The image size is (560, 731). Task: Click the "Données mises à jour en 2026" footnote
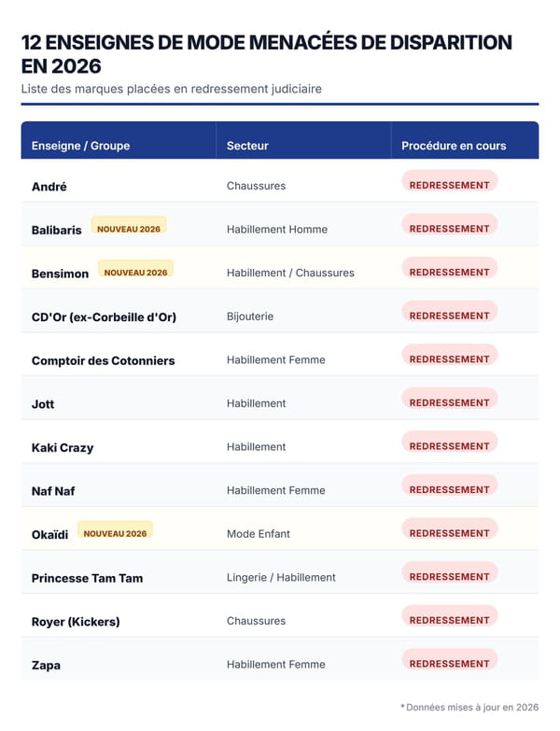coord(469,708)
